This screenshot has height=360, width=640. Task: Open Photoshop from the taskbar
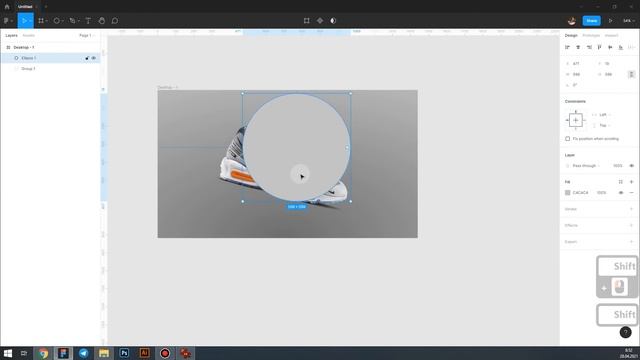[124, 353]
